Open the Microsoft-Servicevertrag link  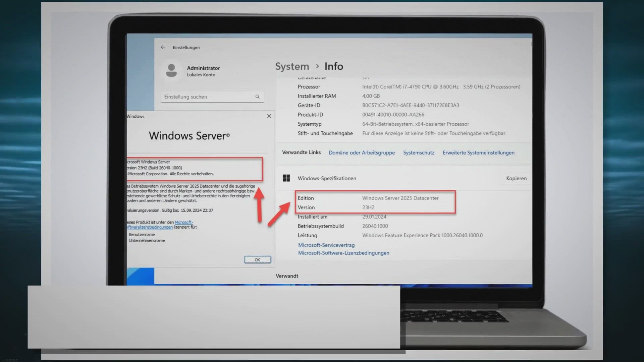(x=326, y=245)
